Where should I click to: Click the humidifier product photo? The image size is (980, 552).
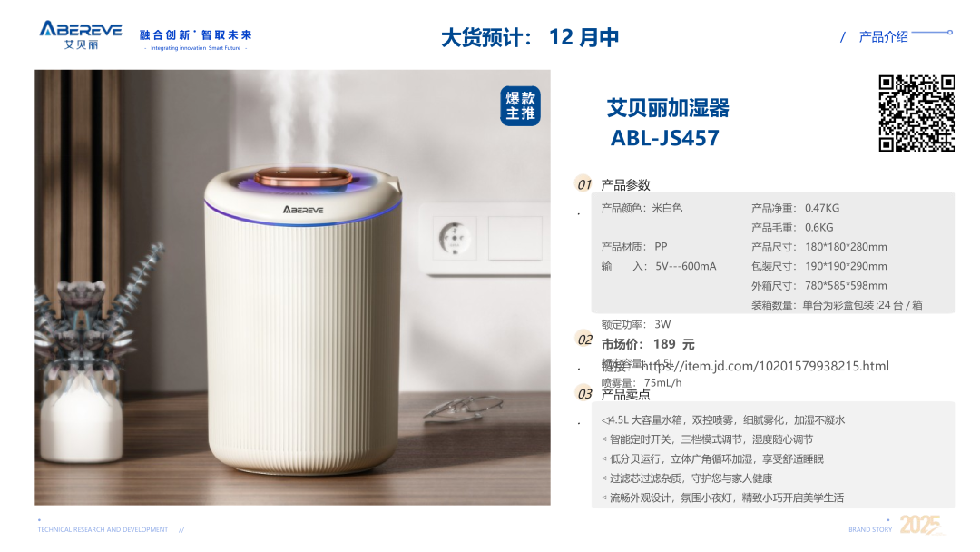pos(292,288)
